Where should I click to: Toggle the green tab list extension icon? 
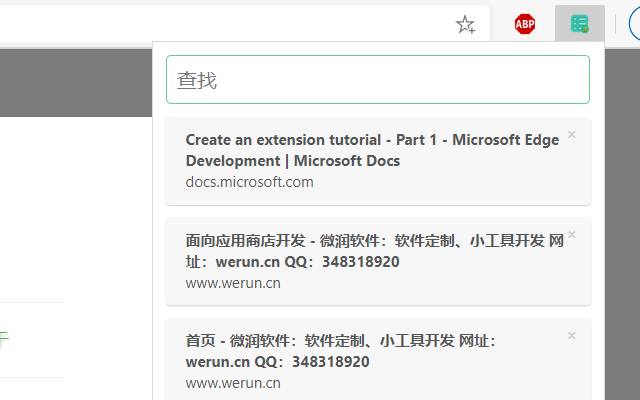point(579,24)
